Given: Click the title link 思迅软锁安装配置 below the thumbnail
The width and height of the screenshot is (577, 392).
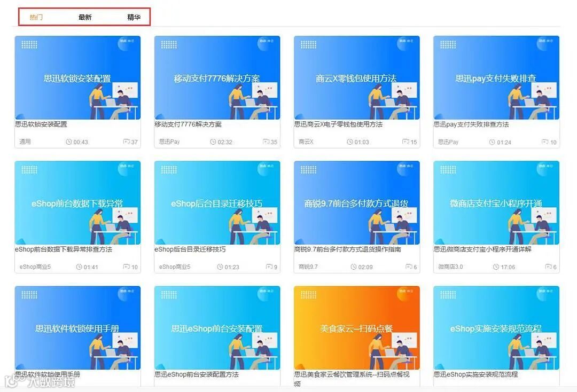Looking at the screenshot, I should click(41, 124).
